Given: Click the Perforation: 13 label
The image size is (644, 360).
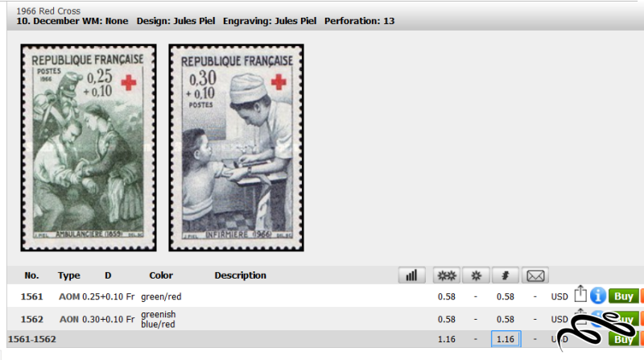Looking at the screenshot, I should pos(359,21).
